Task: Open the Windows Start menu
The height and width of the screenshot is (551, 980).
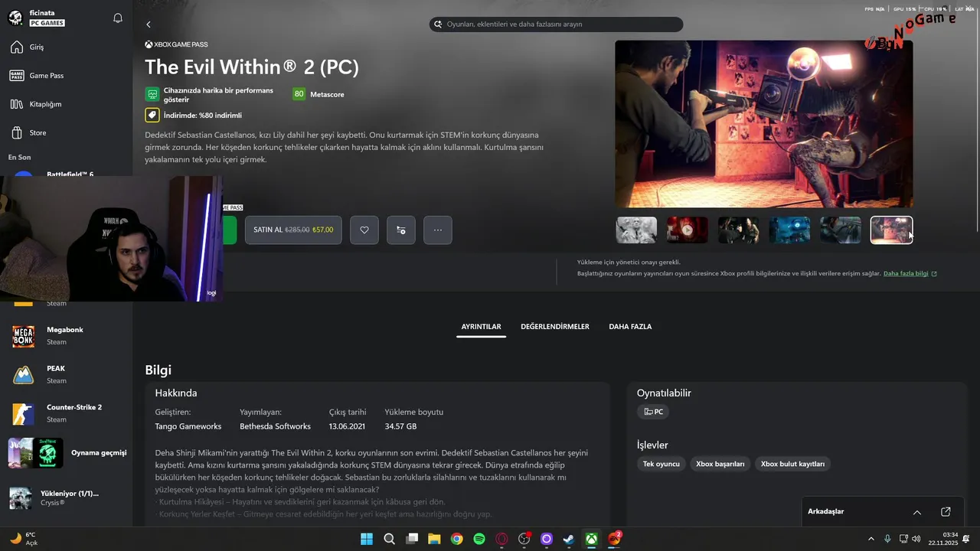Action: click(x=367, y=539)
